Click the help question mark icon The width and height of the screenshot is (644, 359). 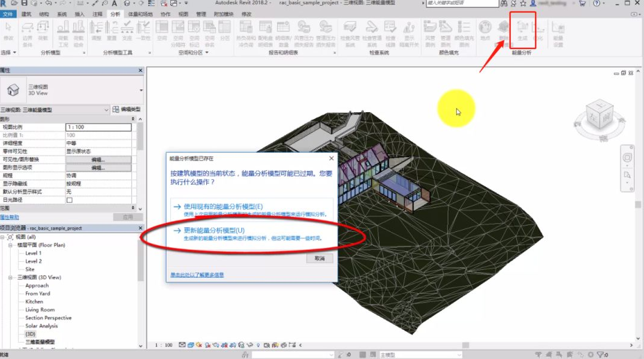tap(597, 3)
